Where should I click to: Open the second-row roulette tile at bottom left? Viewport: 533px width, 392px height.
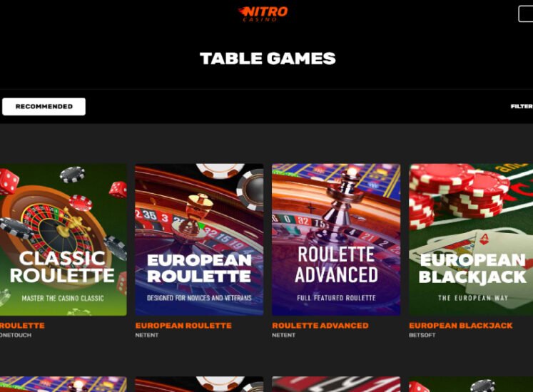64,384
